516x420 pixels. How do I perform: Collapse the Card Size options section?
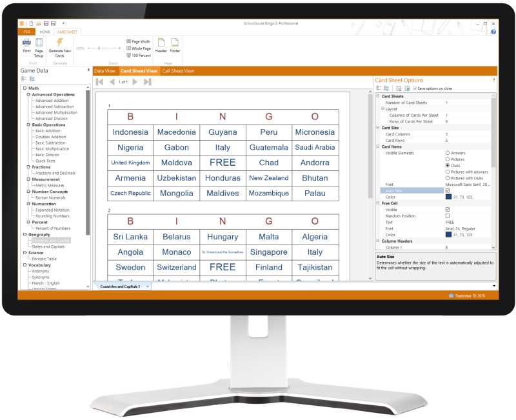[x=378, y=128]
